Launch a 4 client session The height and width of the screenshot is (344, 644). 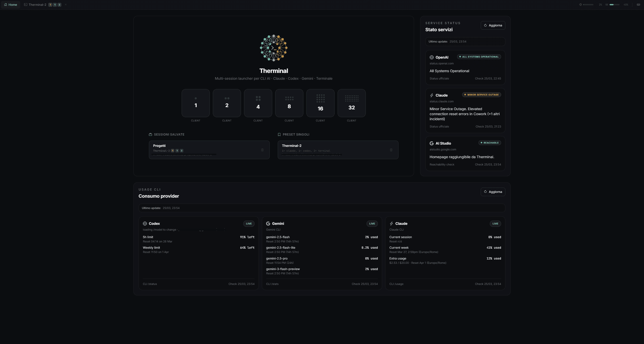[x=258, y=103]
